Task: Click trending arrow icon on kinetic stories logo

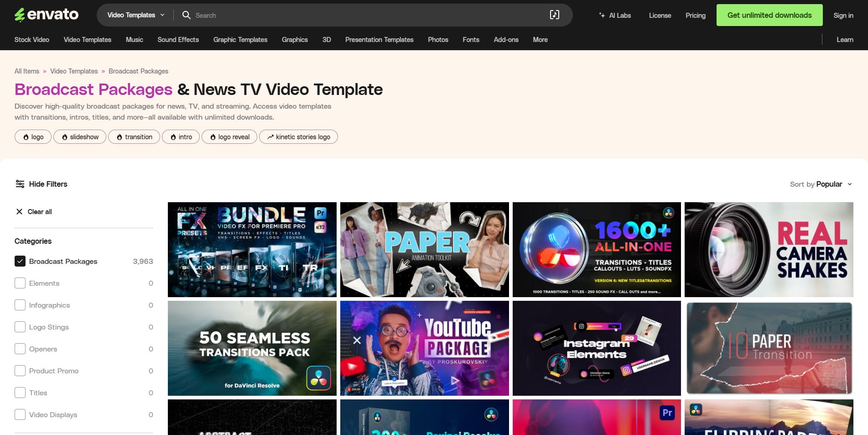Action: tap(270, 137)
